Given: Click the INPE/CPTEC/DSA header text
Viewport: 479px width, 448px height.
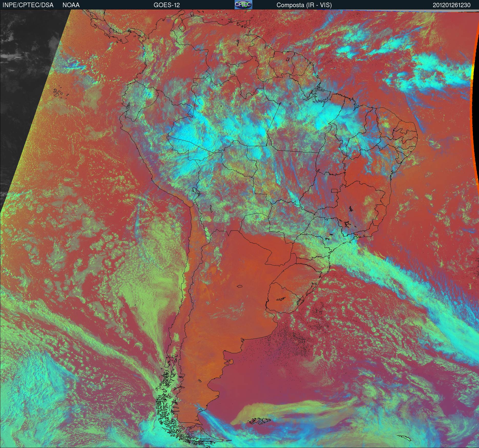Looking at the screenshot, I should (x=28, y=5).
